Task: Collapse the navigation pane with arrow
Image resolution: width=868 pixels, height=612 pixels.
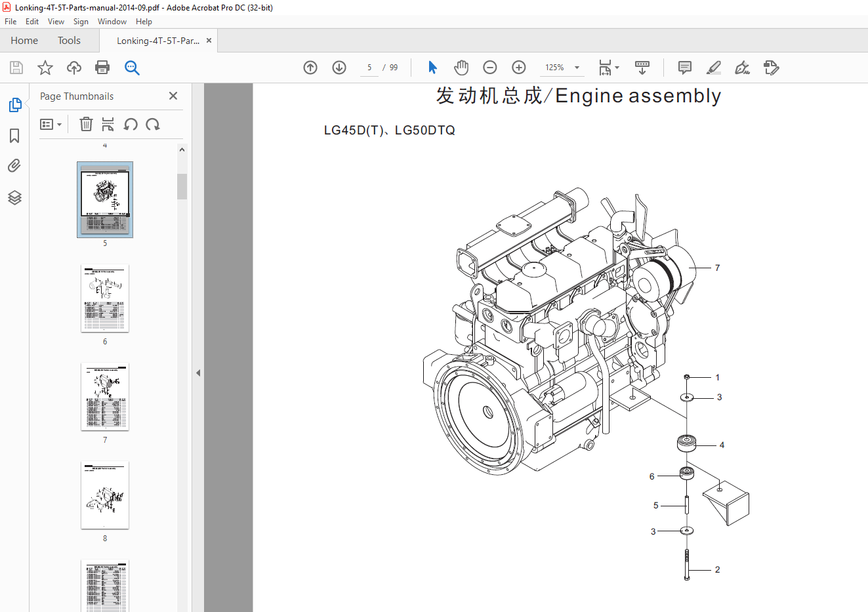Action: 197,373
